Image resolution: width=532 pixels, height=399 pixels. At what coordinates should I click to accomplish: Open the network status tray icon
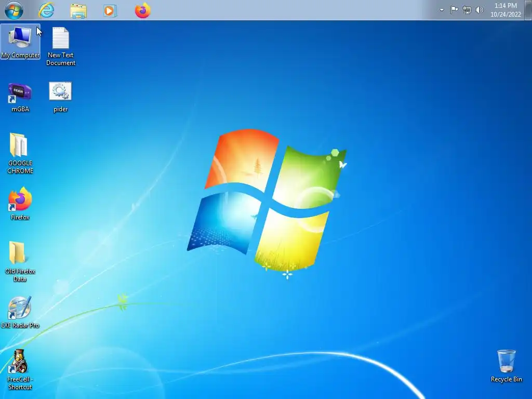[x=467, y=10]
